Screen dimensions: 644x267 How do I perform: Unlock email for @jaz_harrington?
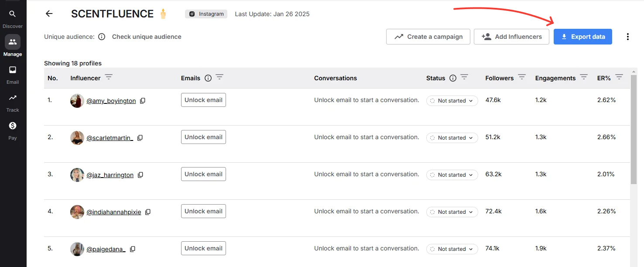[203, 174]
